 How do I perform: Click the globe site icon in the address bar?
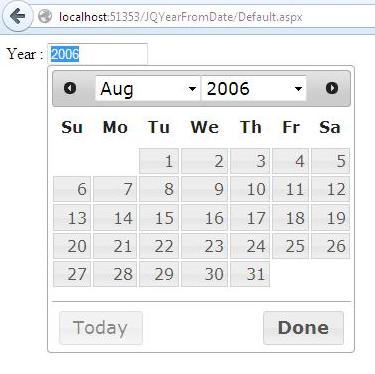(45, 16)
